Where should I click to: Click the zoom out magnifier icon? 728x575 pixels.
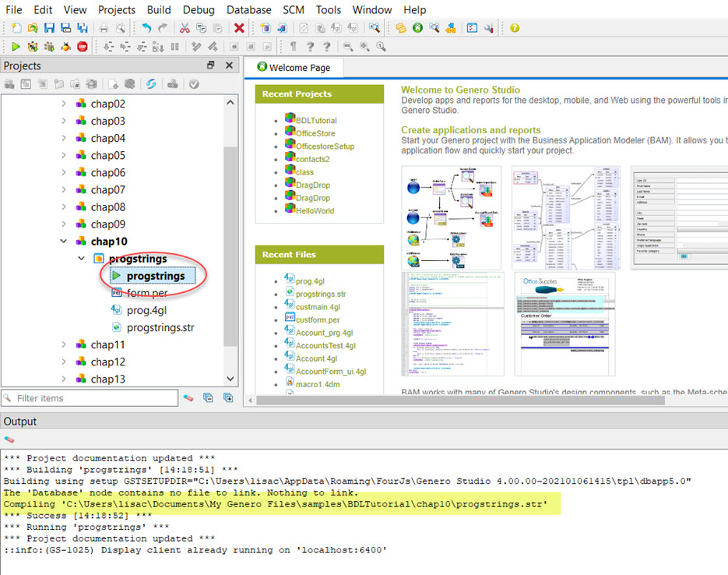(348, 47)
